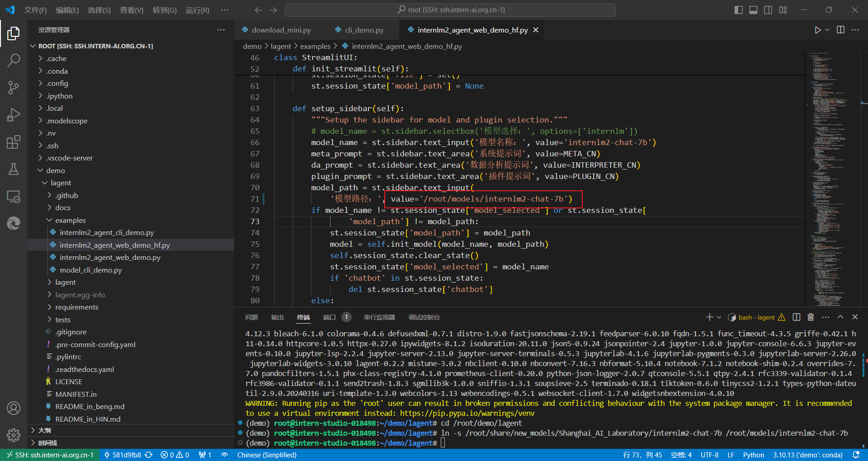Switch to the cli_demo.py tab
Screen dimensions: 868x461
(363, 30)
